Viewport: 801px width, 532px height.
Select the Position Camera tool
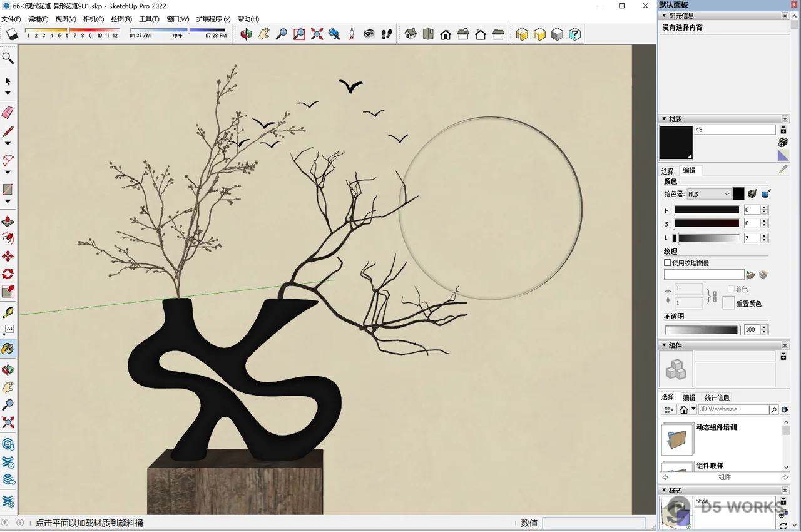(352, 34)
